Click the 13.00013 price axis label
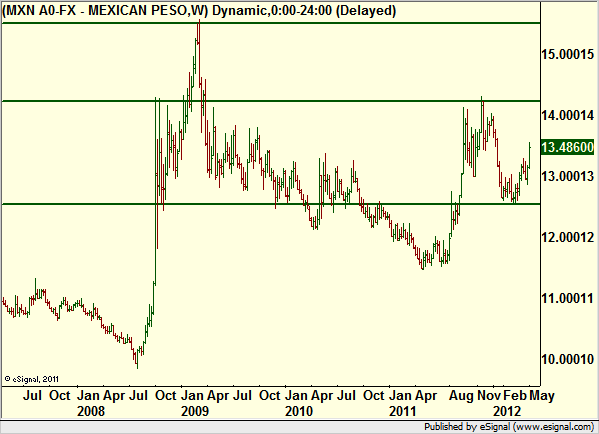Image resolution: width=599 pixels, height=434 pixels. click(x=568, y=176)
